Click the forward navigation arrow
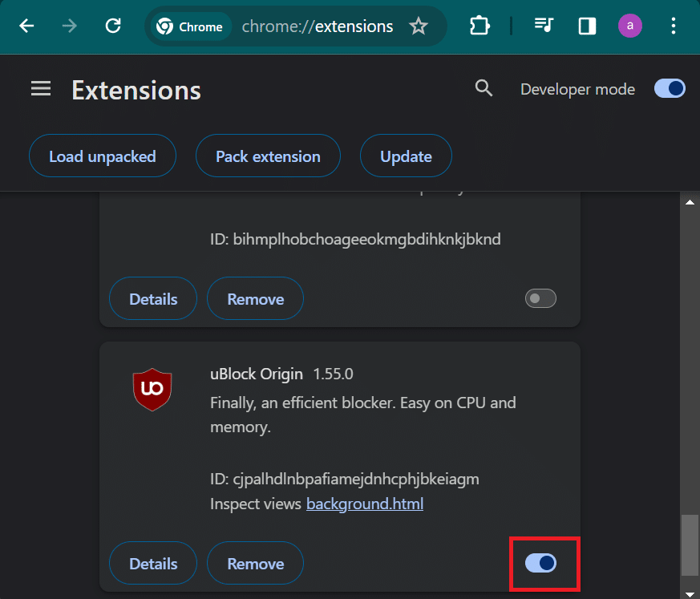The width and height of the screenshot is (700, 599). [x=69, y=26]
